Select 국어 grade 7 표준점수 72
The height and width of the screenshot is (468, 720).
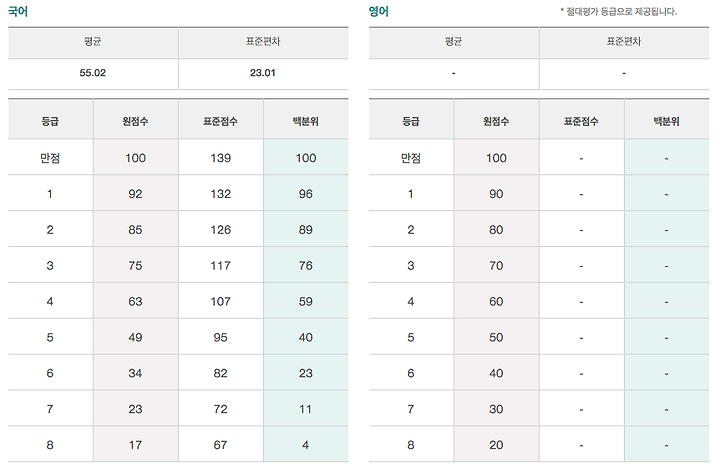[220, 409]
